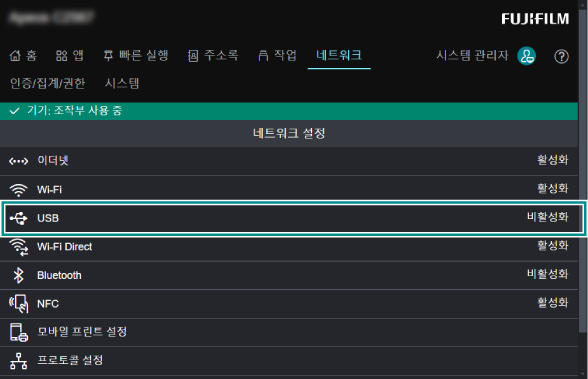The image size is (588, 379).
Task: Click the 프로토콜 설정 network tree icon
Action: 18,361
